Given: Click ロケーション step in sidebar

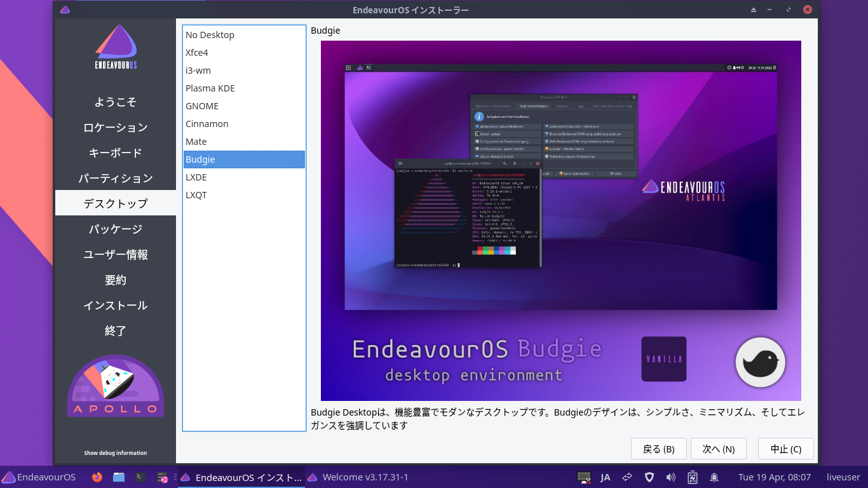Looking at the screenshot, I should [116, 127].
